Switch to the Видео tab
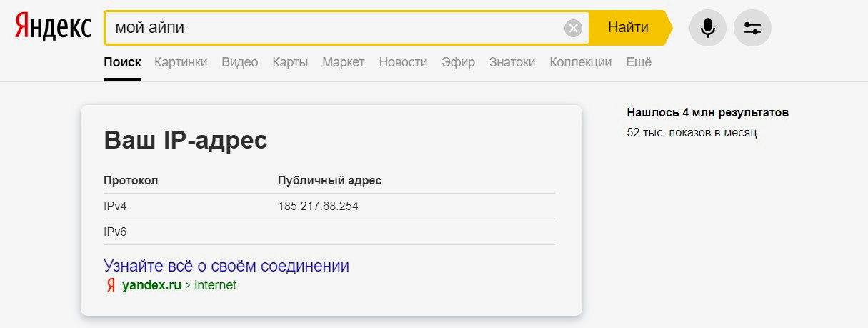 240,62
